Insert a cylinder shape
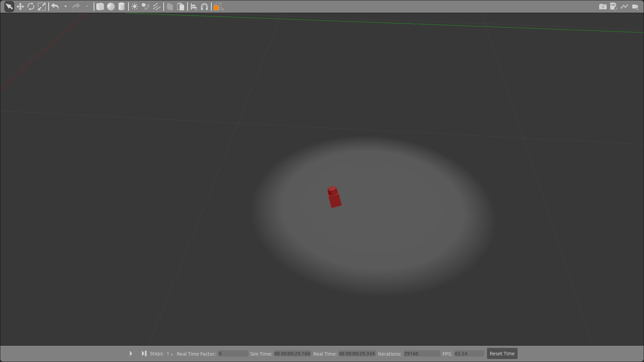The width and height of the screenshot is (644, 362). click(x=121, y=6)
